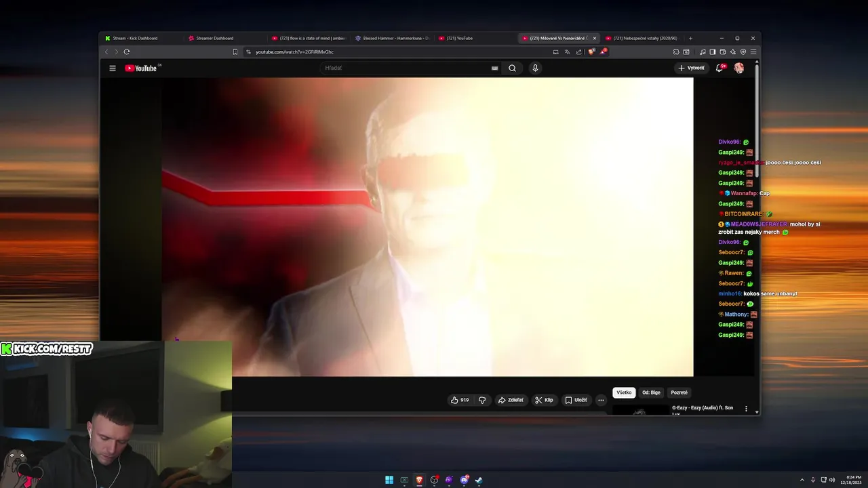Image resolution: width=868 pixels, height=488 pixels.
Task: Click the magnifier search button
Action: tap(513, 68)
